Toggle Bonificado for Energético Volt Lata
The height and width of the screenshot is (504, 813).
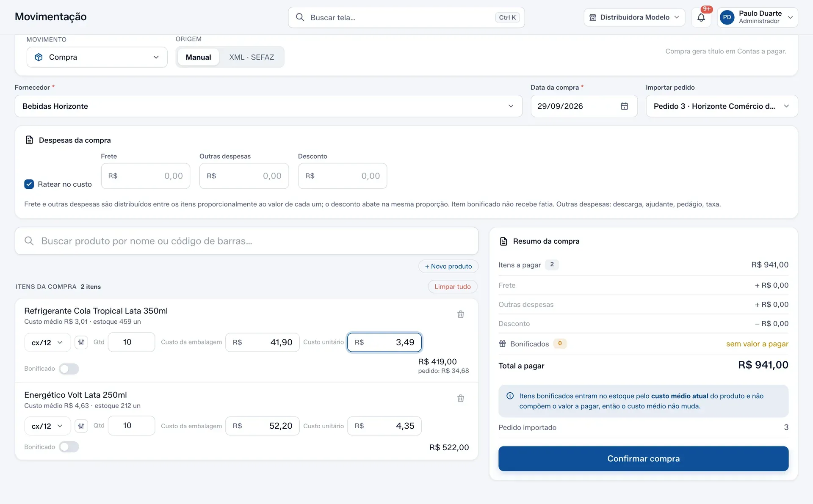[69, 447]
